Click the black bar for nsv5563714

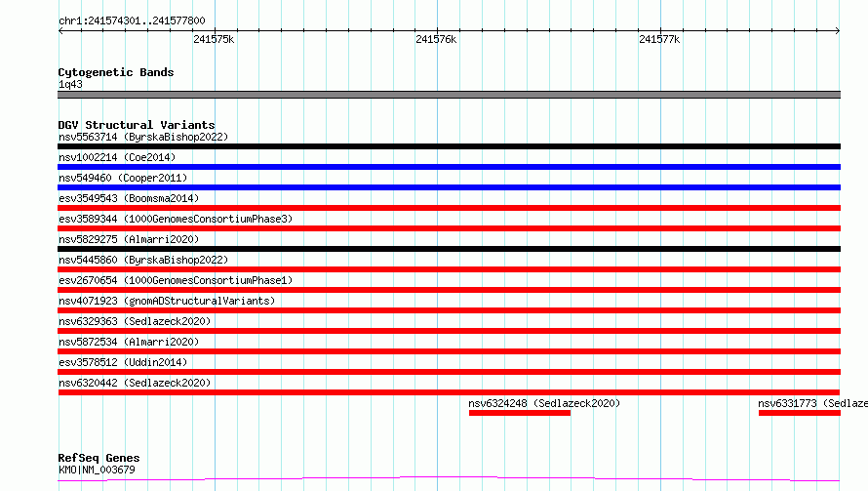tap(449, 146)
